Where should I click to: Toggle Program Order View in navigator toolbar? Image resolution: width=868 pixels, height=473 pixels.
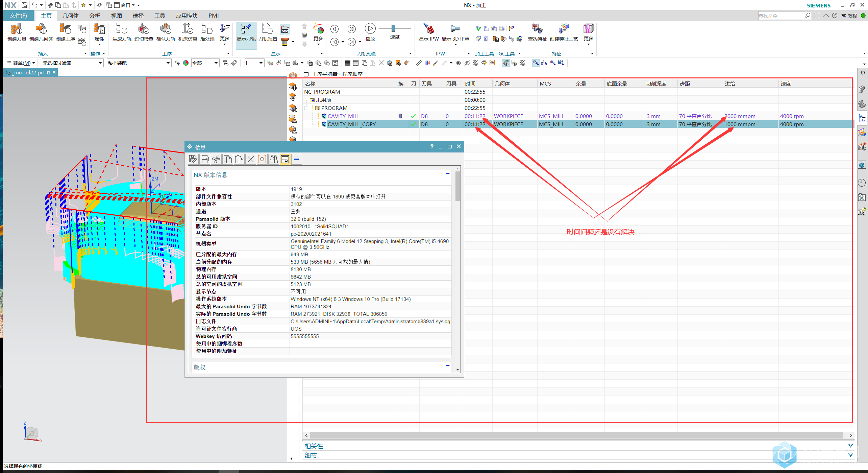pos(536,63)
